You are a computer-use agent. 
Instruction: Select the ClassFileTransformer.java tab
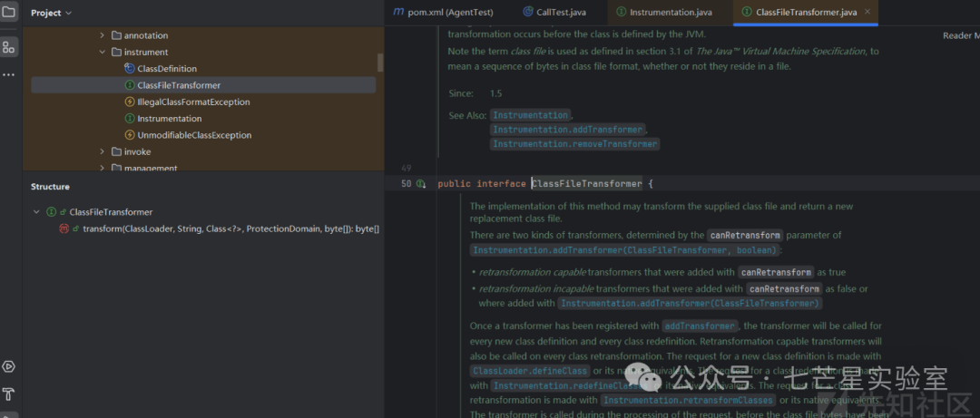click(806, 12)
